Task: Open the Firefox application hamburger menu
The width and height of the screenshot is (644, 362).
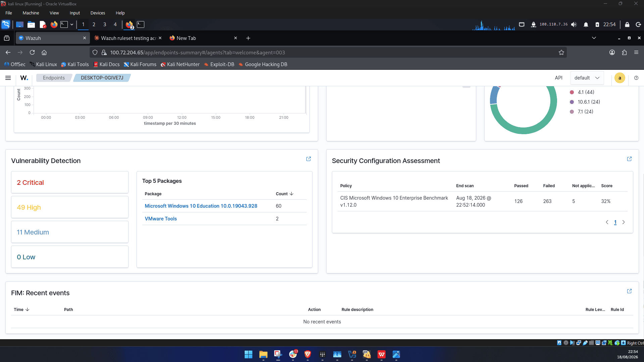Action: [636, 52]
